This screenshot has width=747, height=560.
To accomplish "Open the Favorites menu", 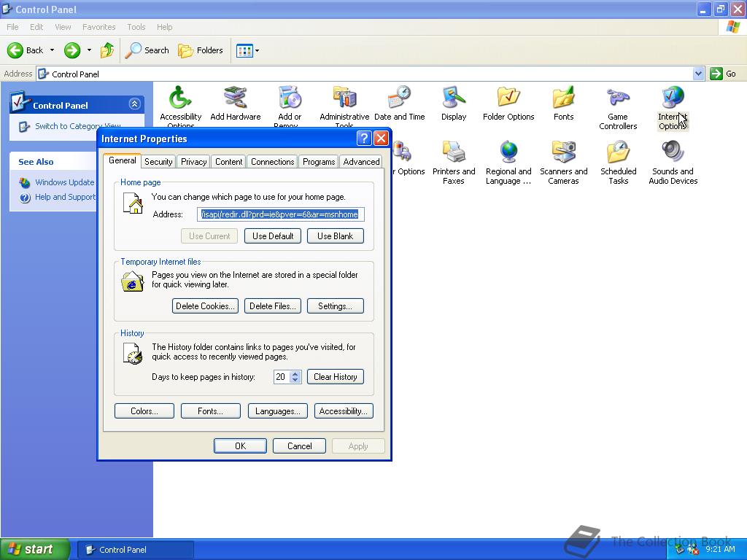I will [x=98, y=27].
